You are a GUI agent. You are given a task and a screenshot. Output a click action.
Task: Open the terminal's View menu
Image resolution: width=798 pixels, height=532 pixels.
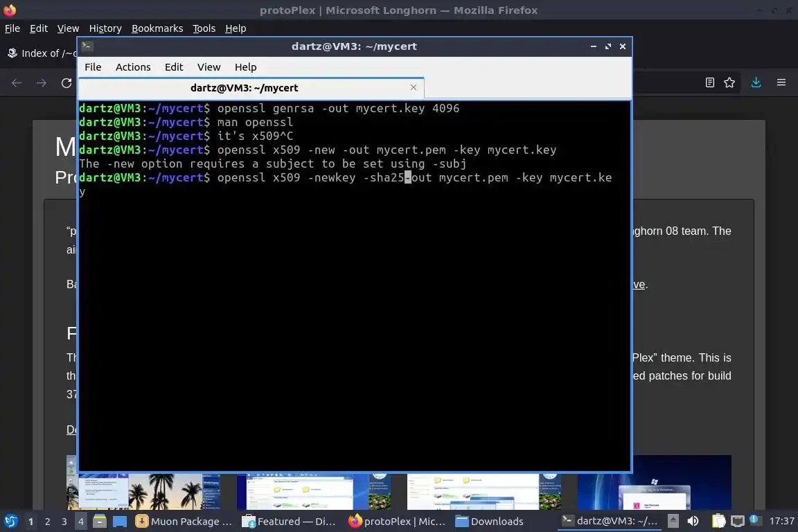coord(209,67)
